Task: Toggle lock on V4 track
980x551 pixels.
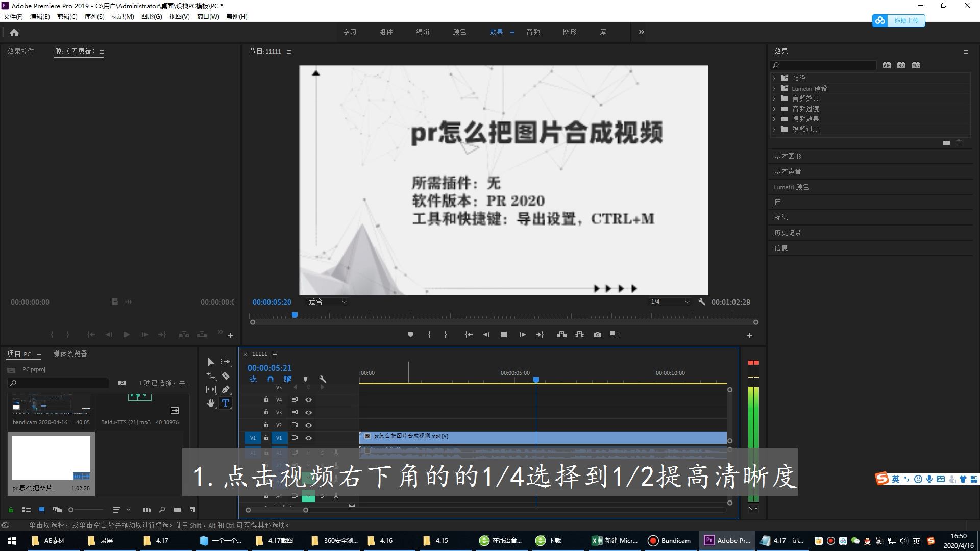Action: pyautogui.click(x=266, y=399)
